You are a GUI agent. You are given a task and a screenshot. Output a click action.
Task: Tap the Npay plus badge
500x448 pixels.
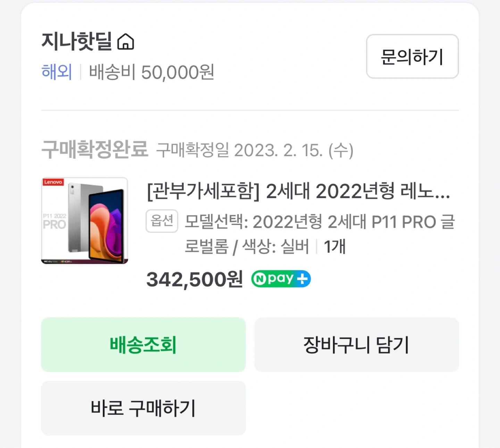[x=281, y=279]
